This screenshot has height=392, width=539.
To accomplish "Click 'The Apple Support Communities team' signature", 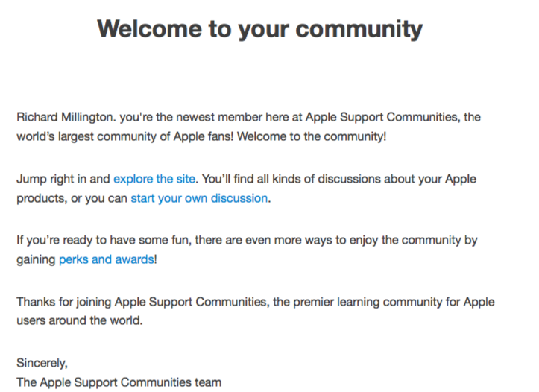I will click(119, 382).
